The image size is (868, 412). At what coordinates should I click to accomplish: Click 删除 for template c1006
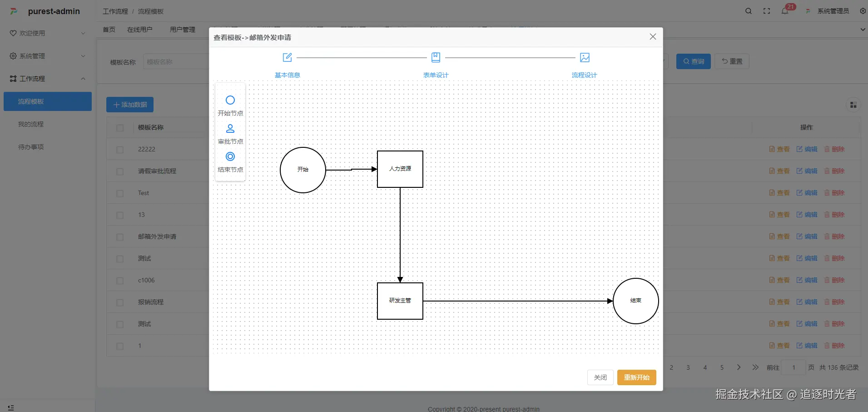coord(834,280)
